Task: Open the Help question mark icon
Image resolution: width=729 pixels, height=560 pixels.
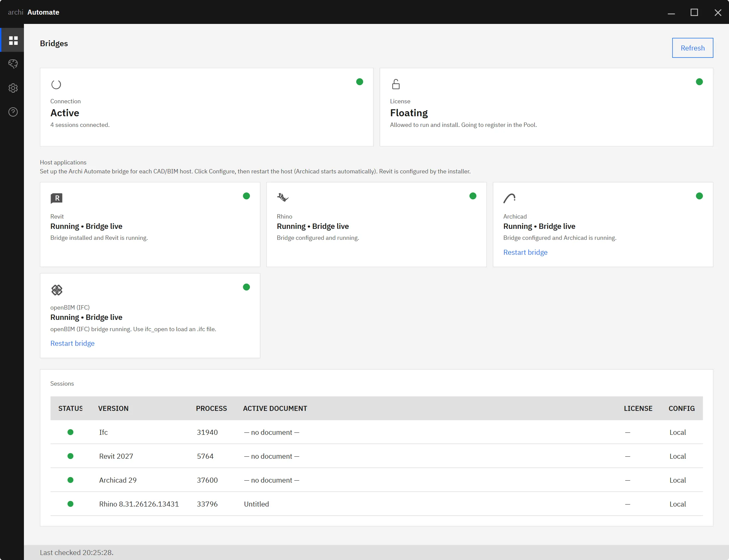Action: click(x=13, y=112)
